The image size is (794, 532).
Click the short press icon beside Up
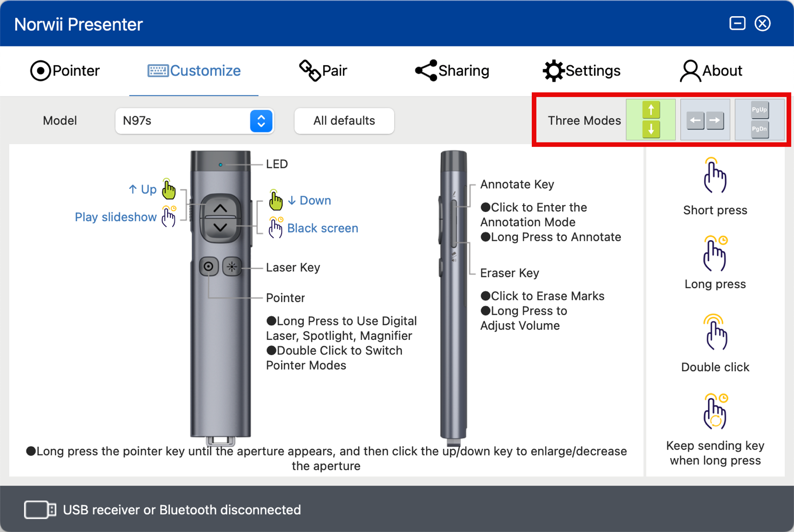pyautogui.click(x=169, y=189)
